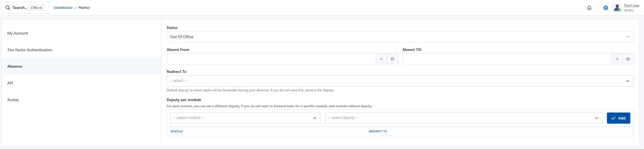The image size is (644, 149).
Task: Click the Add deputy button
Action: [x=618, y=118]
